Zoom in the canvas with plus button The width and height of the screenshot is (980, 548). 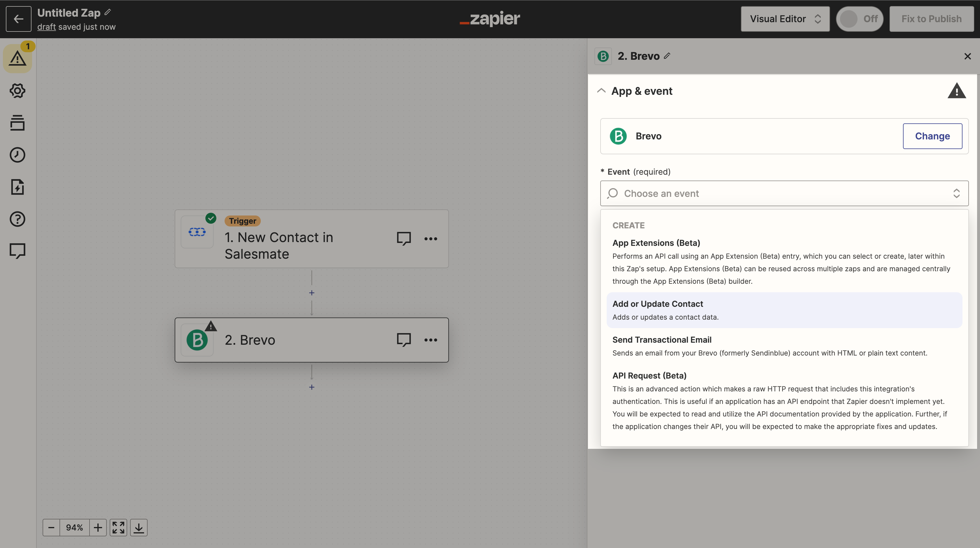tap(98, 528)
